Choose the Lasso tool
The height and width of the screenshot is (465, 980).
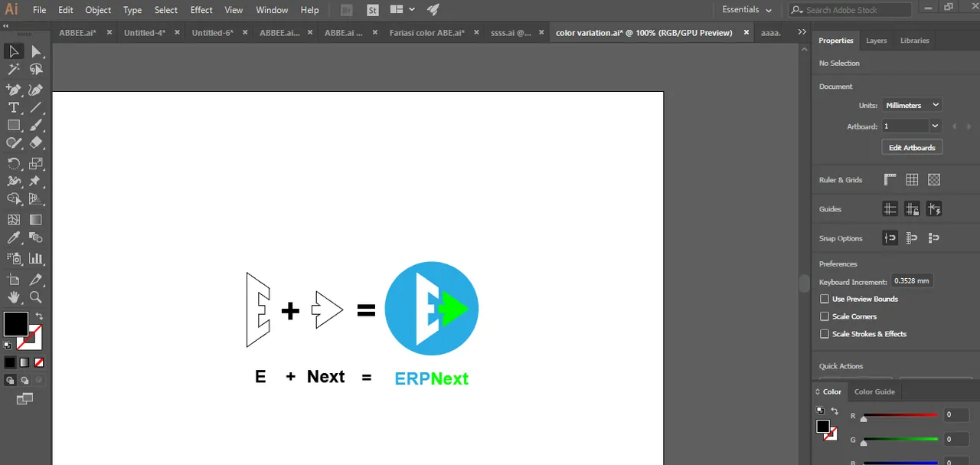[x=36, y=70]
